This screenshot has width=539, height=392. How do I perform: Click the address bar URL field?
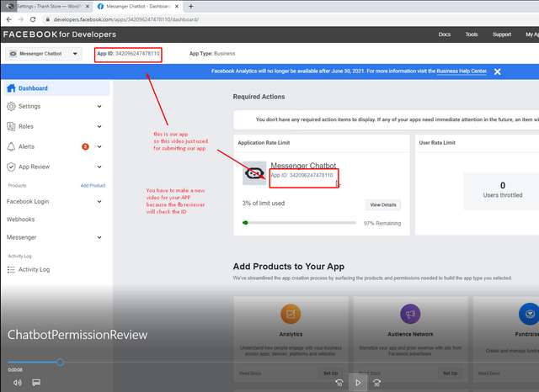pyautogui.click(x=126, y=19)
